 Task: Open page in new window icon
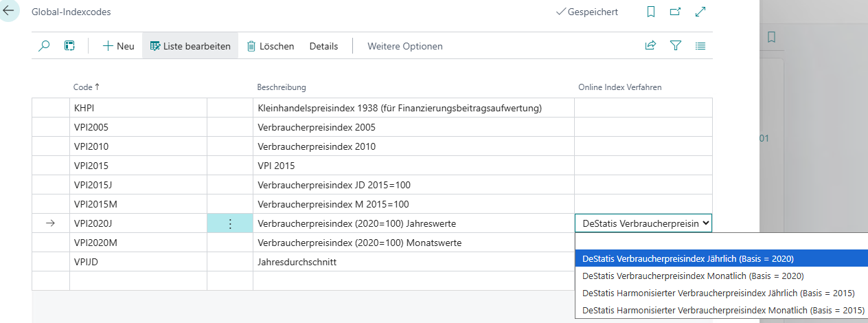676,12
